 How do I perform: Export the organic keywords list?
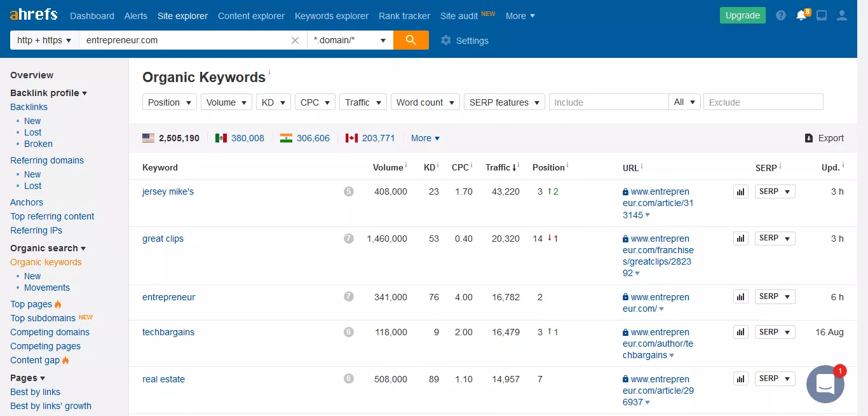click(824, 138)
